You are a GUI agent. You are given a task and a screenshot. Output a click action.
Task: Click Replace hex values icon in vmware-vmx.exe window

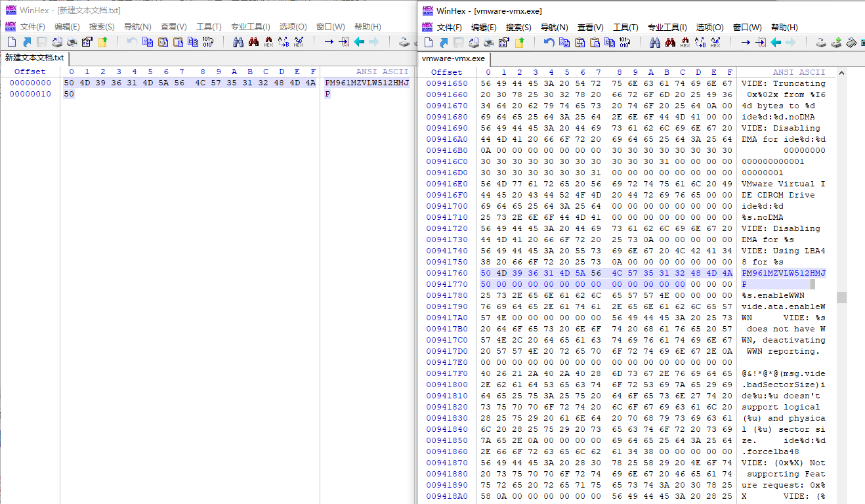coord(715,43)
